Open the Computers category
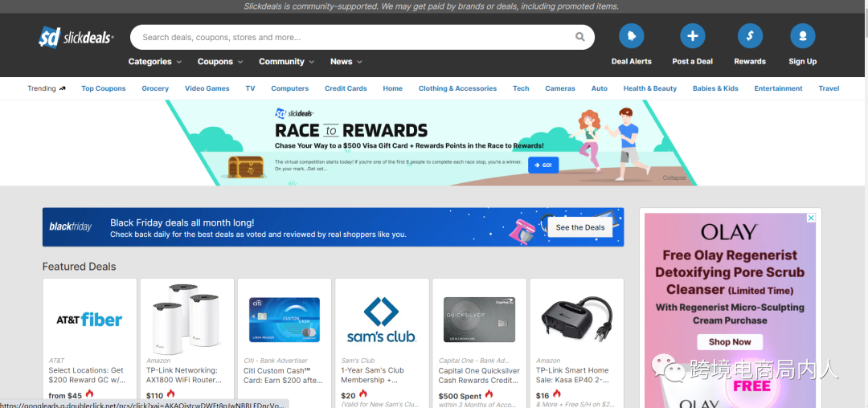 coord(290,88)
